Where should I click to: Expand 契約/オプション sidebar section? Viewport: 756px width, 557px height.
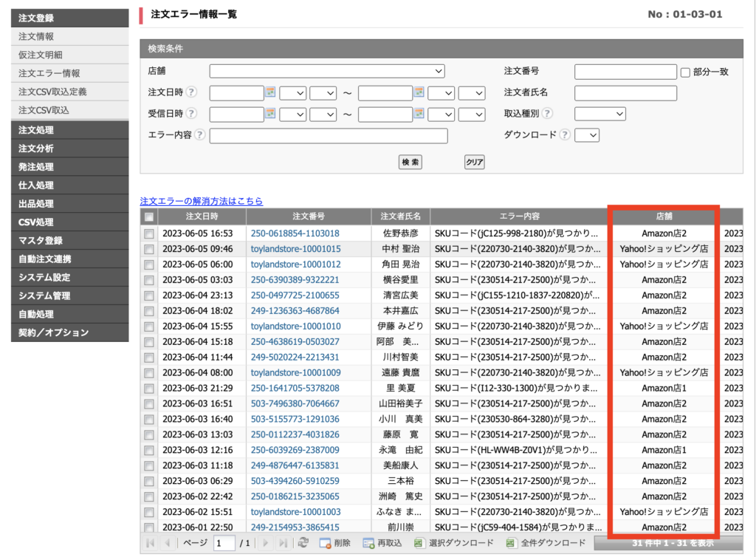pyautogui.click(x=70, y=332)
